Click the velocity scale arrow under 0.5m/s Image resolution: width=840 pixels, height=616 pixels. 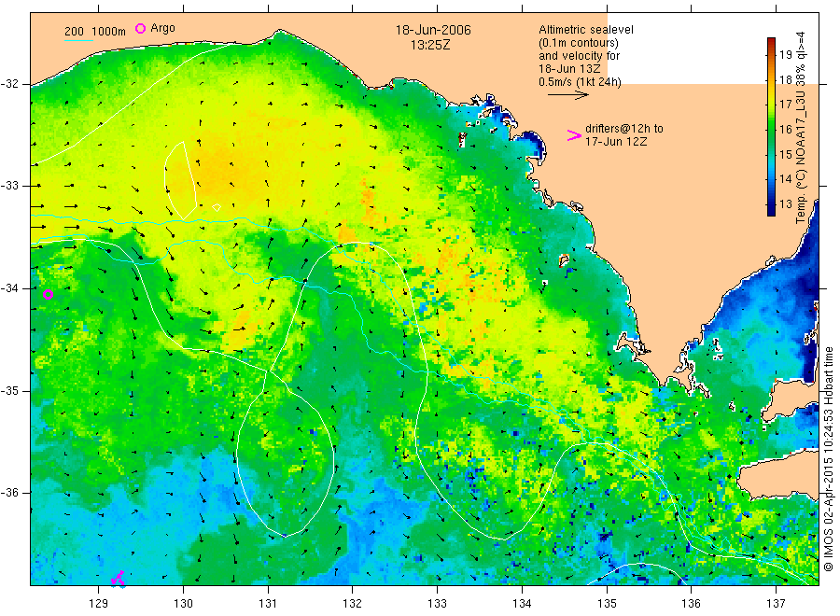coord(567,95)
